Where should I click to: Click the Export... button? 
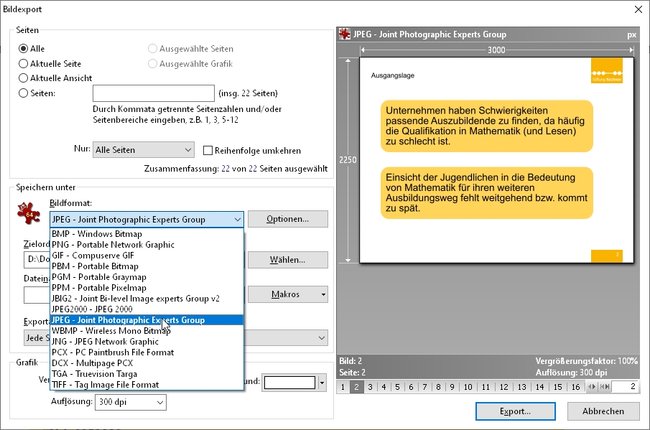point(515,411)
